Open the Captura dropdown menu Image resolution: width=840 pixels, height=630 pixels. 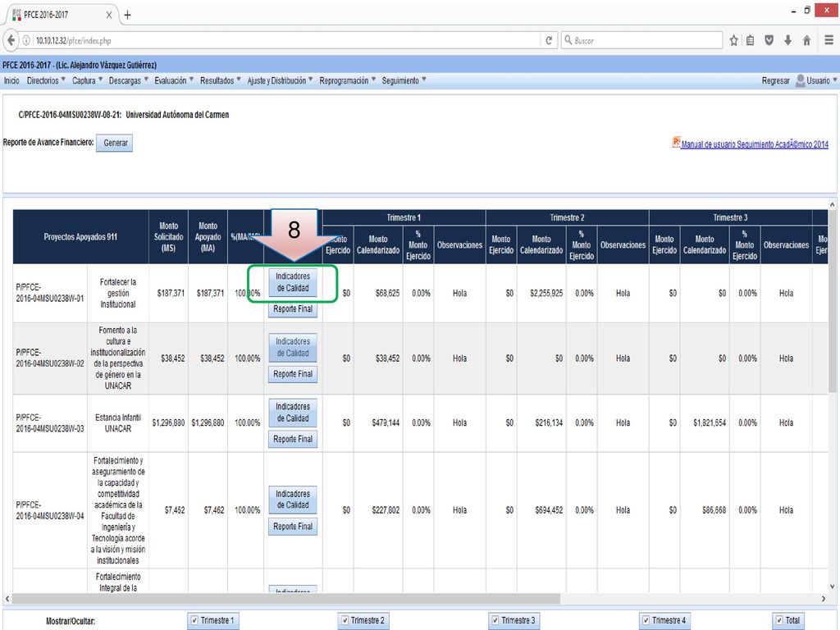click(87, 80)
